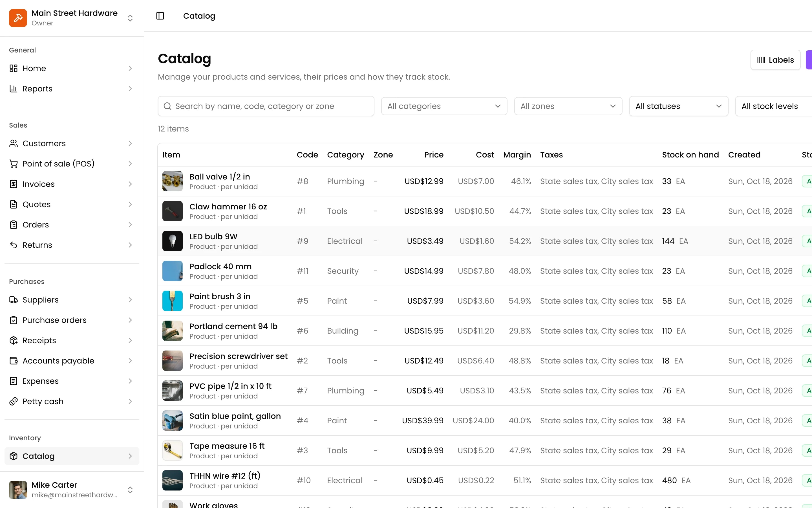Click the Security category of Padlock
Viewport: 812px width, 508px height.
click(343, 271)
